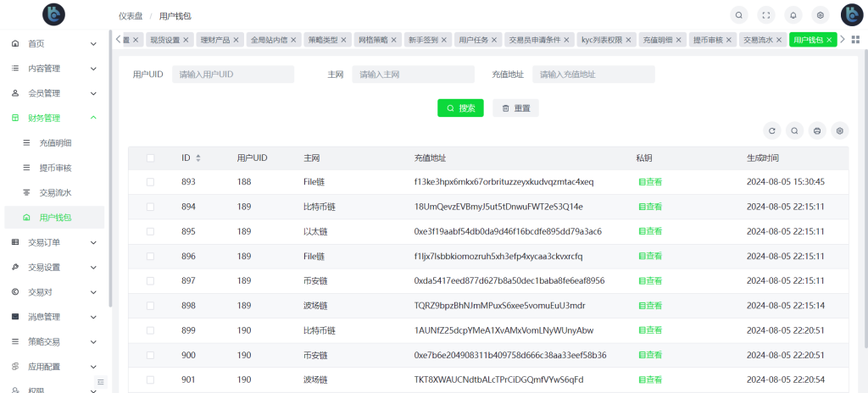Viewport: 868px width, 393px height.
Task: Toggle the select-all checkbox in table header
Action: [x=150, y=158]
